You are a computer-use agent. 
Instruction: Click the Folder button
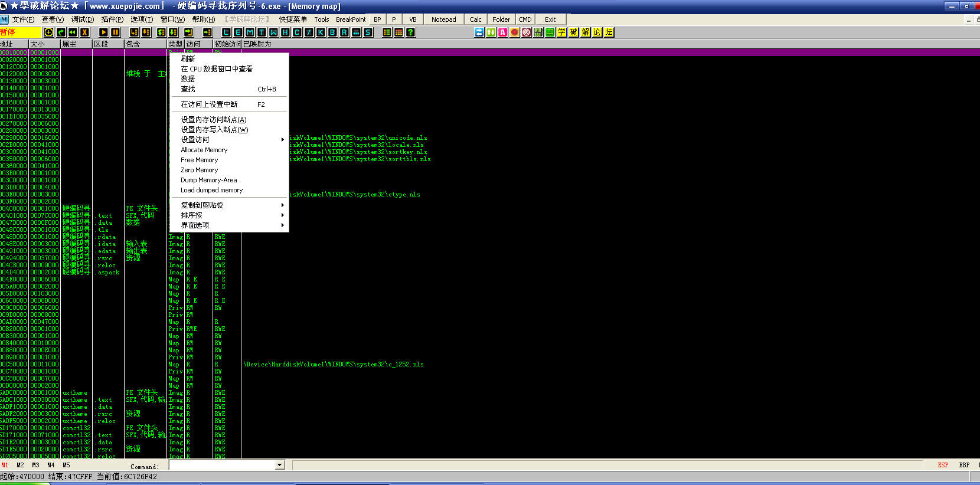tap(501, 19)
